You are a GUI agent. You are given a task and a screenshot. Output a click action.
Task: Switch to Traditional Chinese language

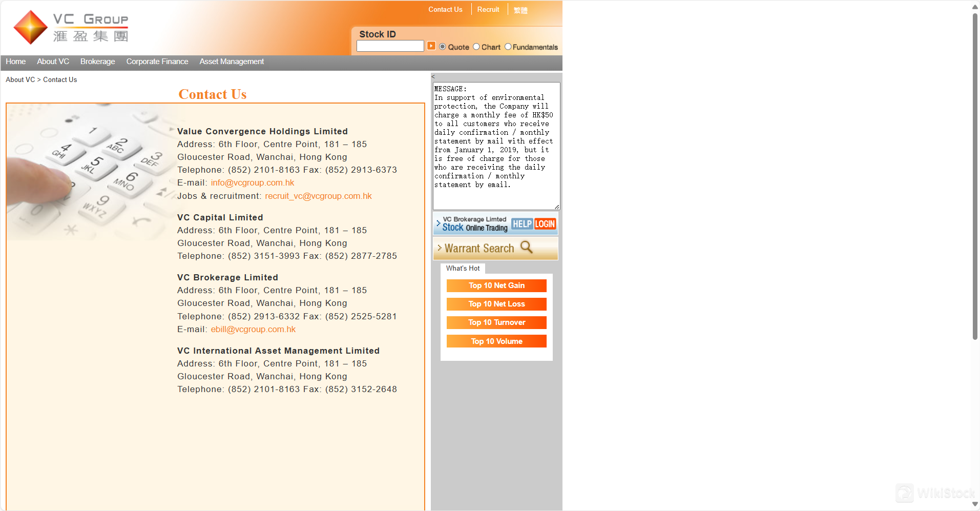click(x=520, y=10)
